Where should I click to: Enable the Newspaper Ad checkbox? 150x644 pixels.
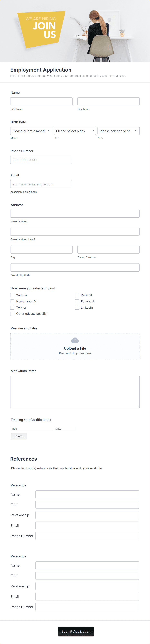coord(12,301)
